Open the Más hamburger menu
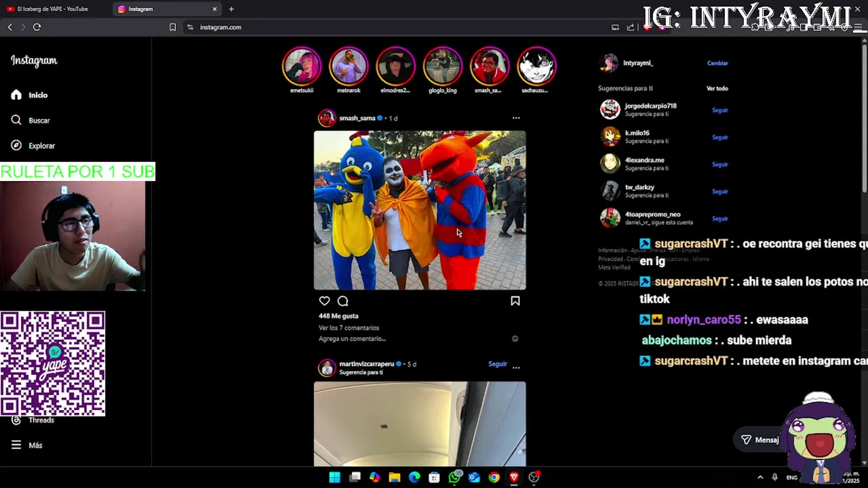 tap(16, 445)
